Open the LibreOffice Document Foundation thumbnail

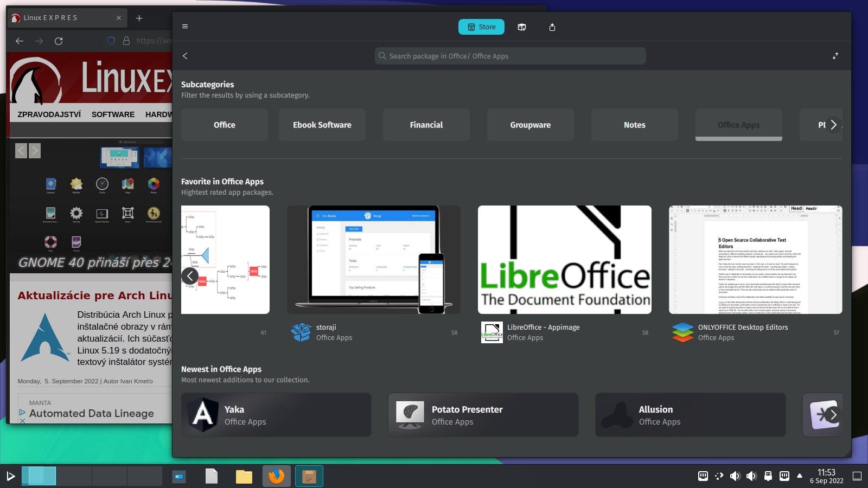[x=565, y=260]
